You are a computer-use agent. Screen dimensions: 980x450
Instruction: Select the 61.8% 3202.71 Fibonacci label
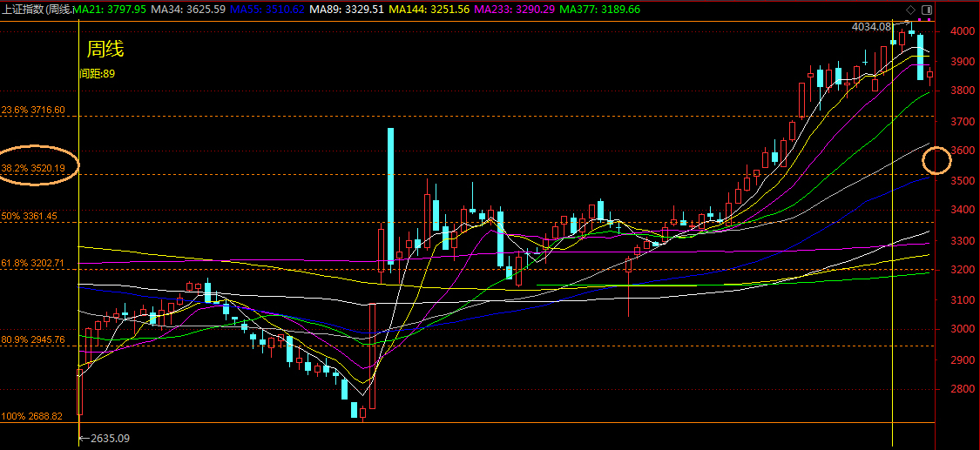coord(33,262)
